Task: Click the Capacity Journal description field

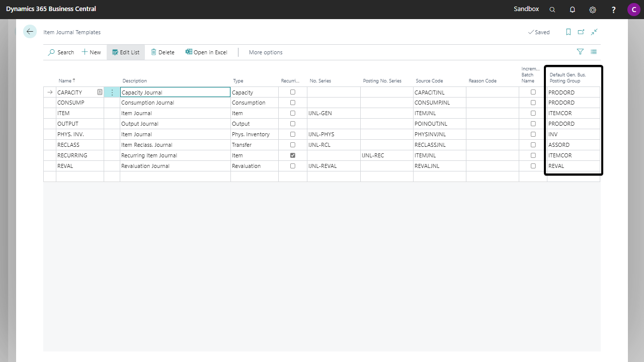Action: tap(175, 93)
